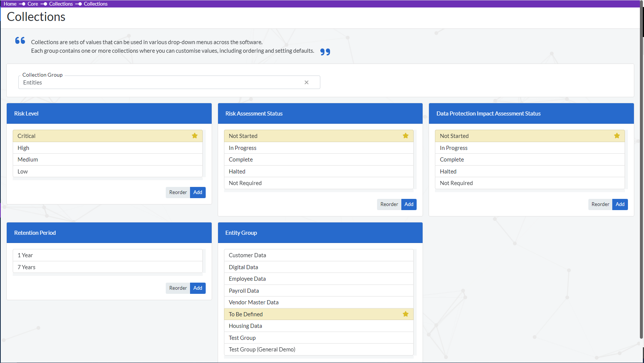Screen dimensions: 644x363
Task: Select the 7 Years retention entry
Action: point(108,267)
